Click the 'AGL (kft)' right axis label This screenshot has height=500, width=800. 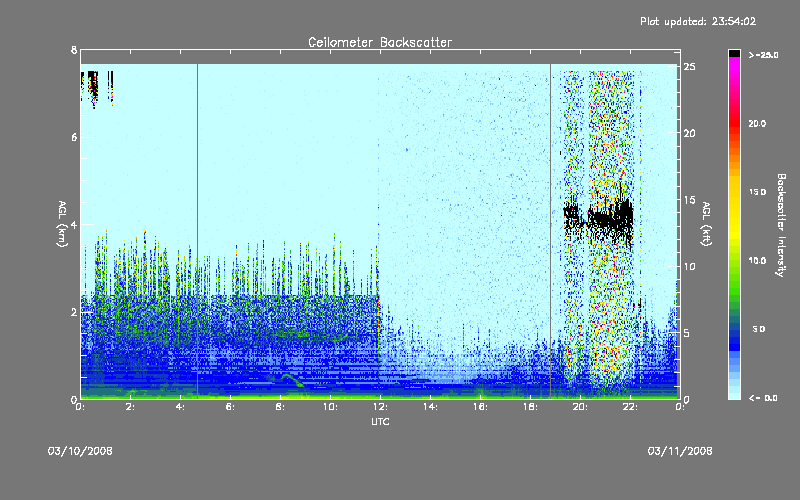click(x=707, y=224)
